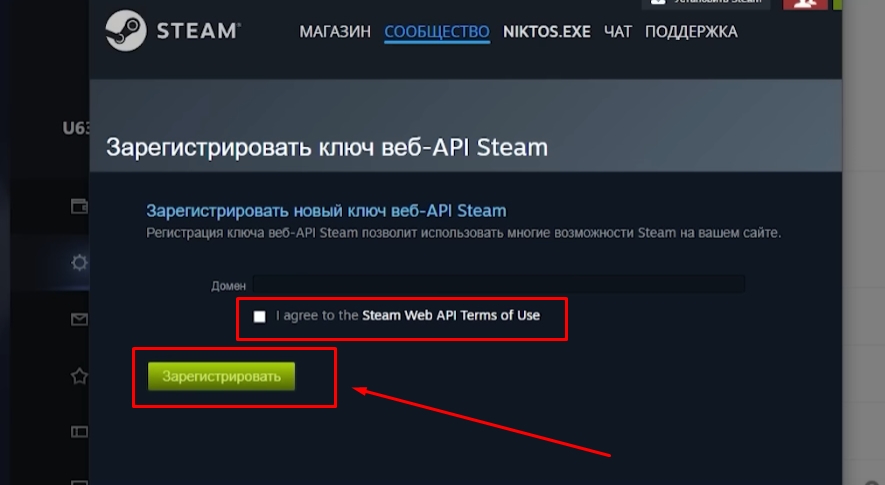The image size is (885, 485).
Task: Click the download icon on Install Steam
Action: (658, 2)
